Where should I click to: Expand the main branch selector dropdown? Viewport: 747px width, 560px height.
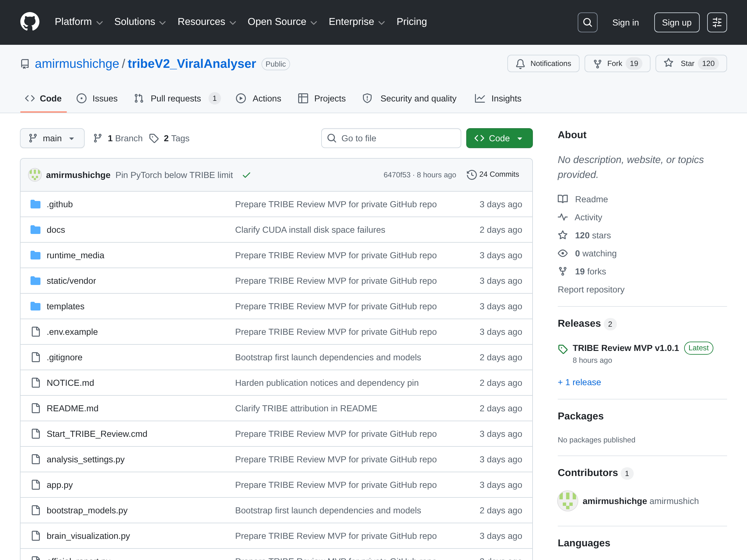tap(52, 138)
